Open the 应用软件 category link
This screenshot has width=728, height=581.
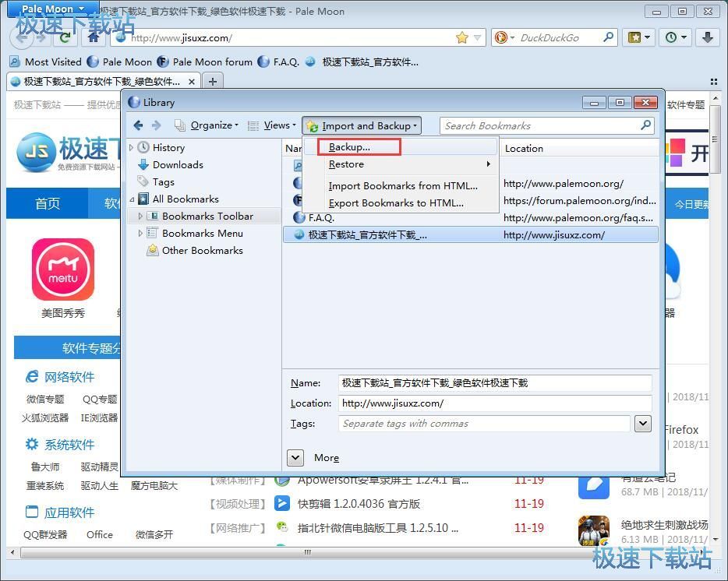pyautogui.click(x=69, y=512)
